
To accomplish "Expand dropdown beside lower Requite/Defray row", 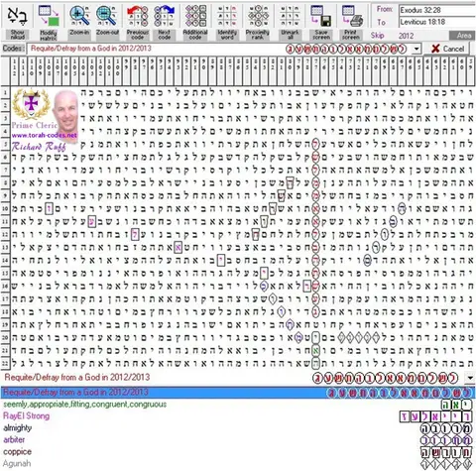I will click(x=470, y=378).
